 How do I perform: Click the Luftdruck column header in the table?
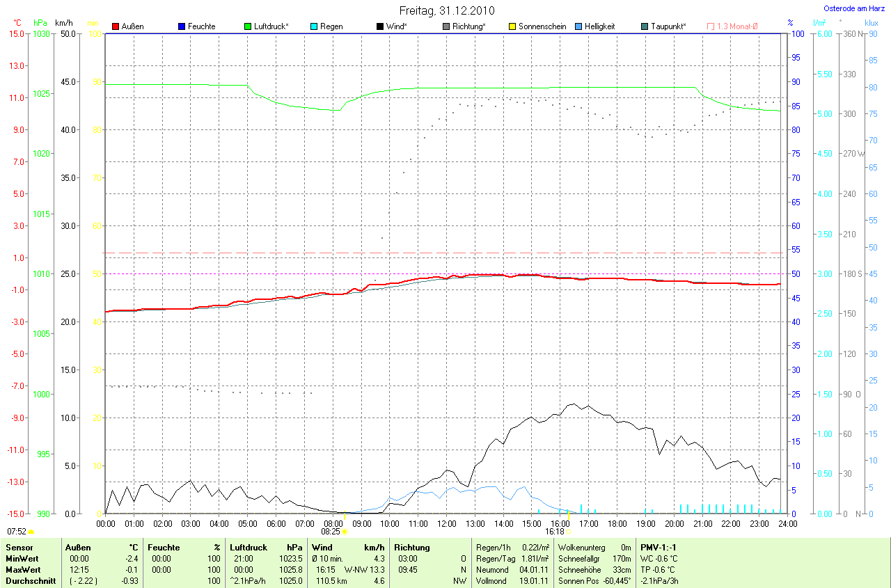pyautogui.click(x=249, y=548)
